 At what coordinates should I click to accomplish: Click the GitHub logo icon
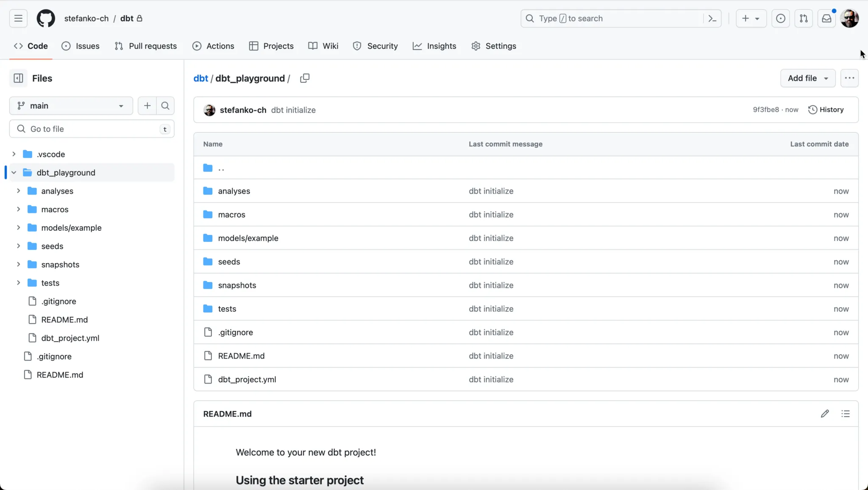pyautogui.click(x=46, y=19)
